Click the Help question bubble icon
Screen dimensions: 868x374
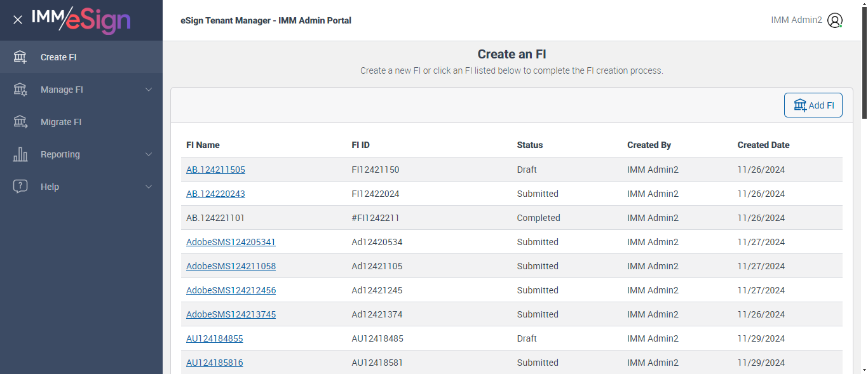coord(20,187)
